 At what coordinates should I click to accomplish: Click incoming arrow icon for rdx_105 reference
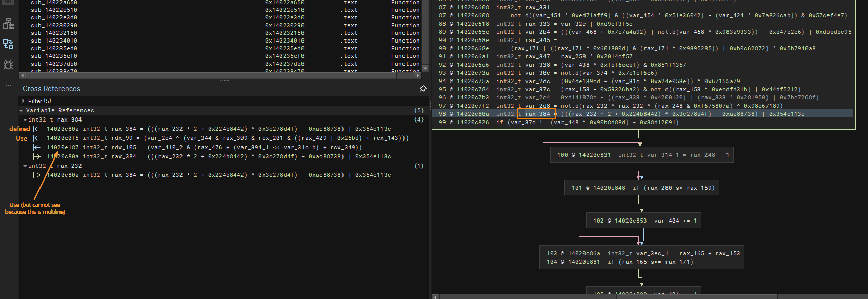pos(36,147)
